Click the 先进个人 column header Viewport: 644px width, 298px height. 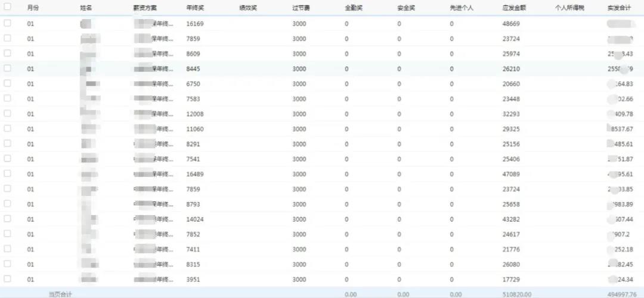tap(462, 8)
